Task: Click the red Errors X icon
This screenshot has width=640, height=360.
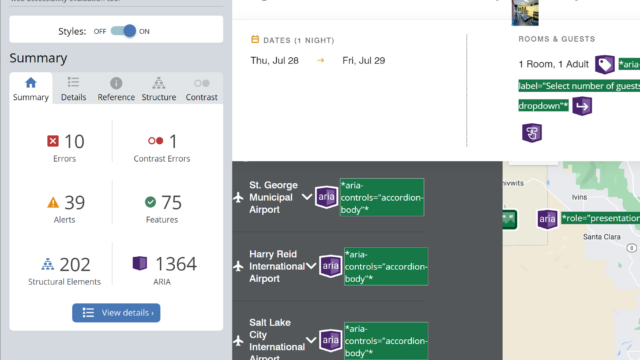Action: click(53, 141)
